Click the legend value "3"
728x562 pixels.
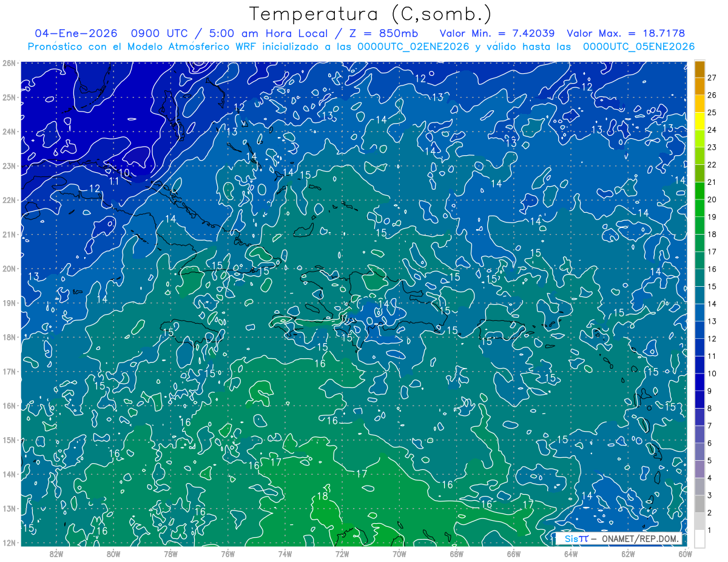coord(710,495)
